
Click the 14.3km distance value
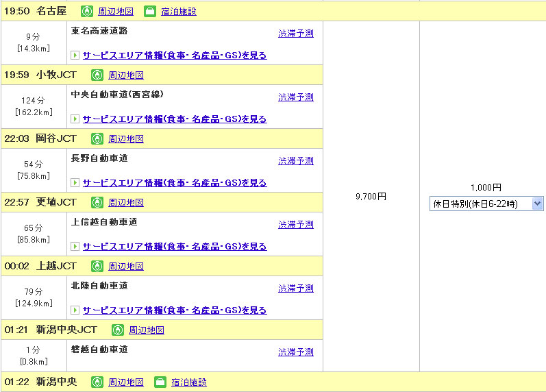[x=34, y=49]
